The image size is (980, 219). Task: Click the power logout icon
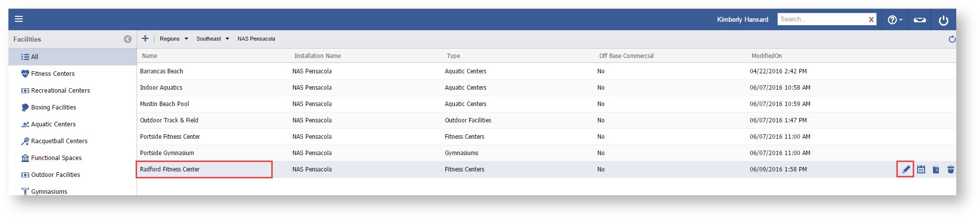point(943,20)
